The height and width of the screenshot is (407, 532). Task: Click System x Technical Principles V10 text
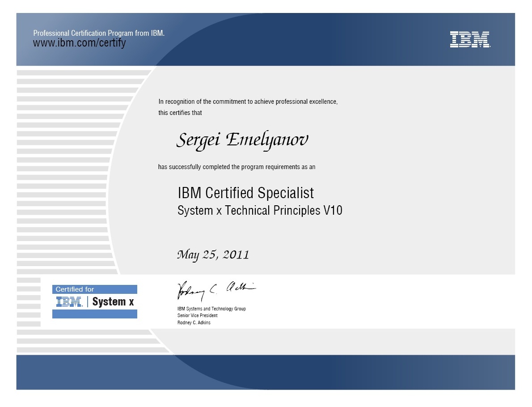(260, 210)
